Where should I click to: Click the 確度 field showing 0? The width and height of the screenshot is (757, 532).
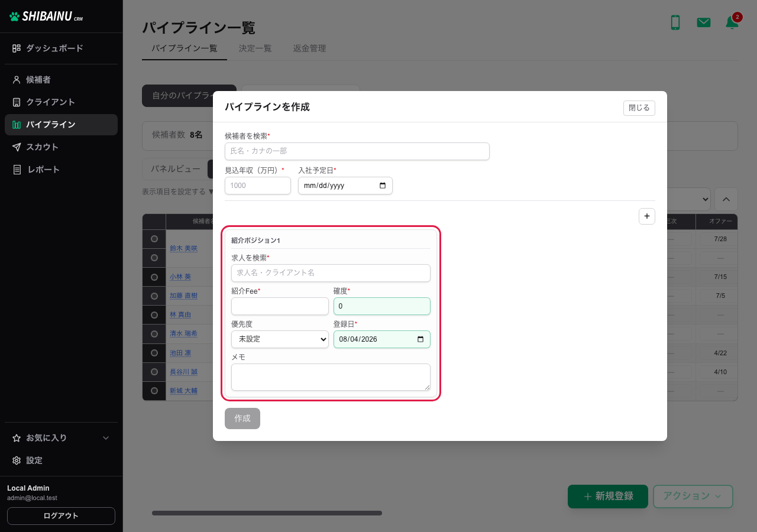pos(382,306)
